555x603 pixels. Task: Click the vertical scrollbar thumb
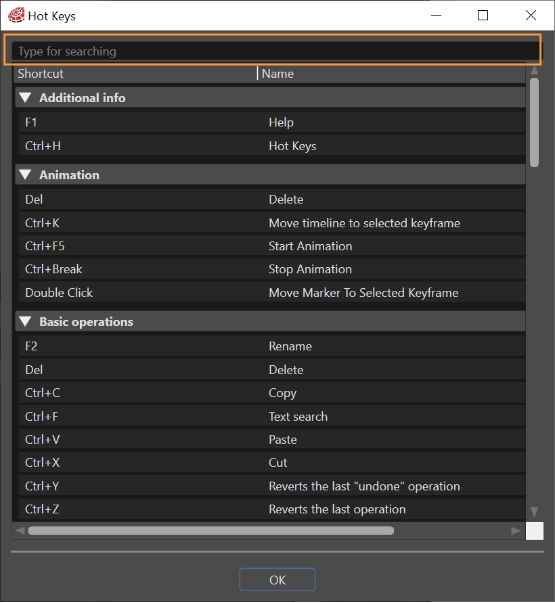pos(534,122)
